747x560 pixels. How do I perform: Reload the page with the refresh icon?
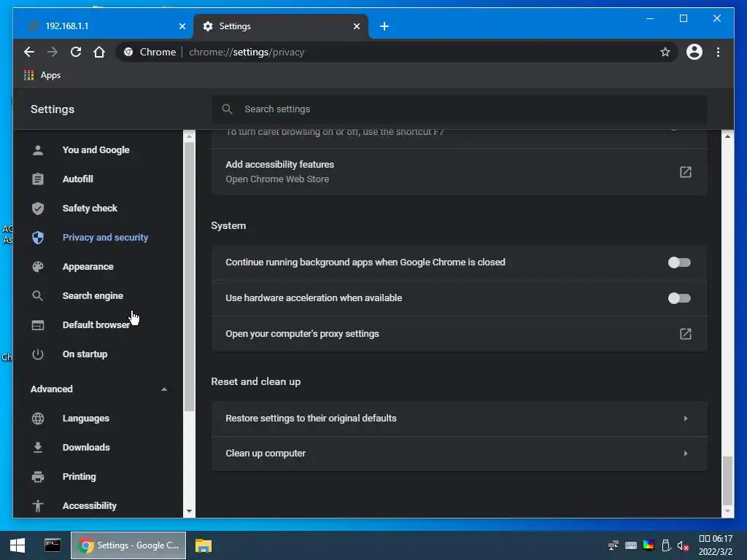tap(76, 52)
